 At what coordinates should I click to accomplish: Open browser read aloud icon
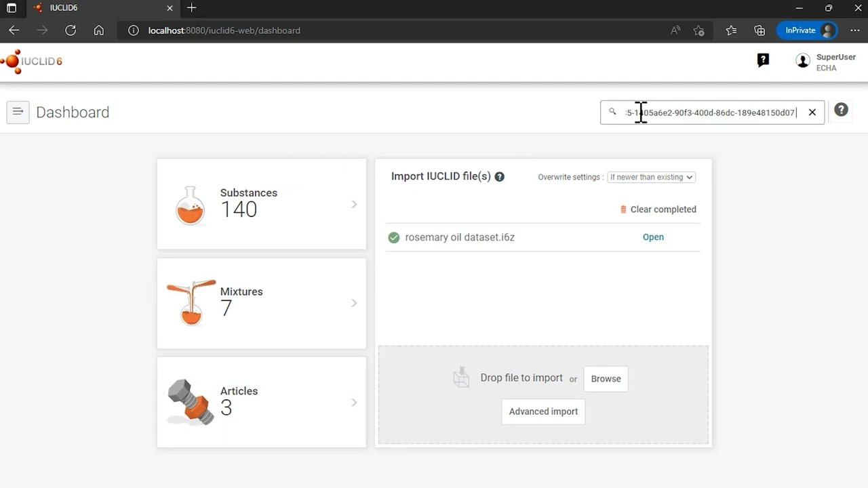[x=675, y=30]
